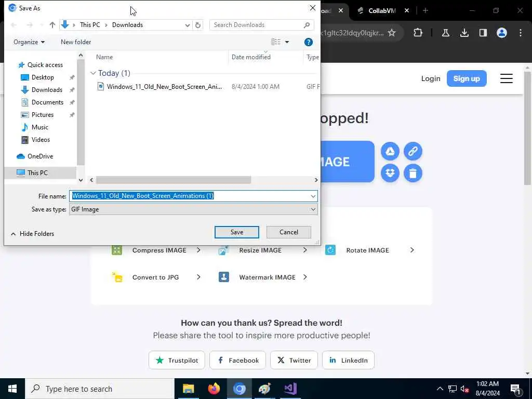The width and height of the screenshot is (532, 399).
Task: Click Downloads in the address breadcrumb
Action: pos(128,25)
